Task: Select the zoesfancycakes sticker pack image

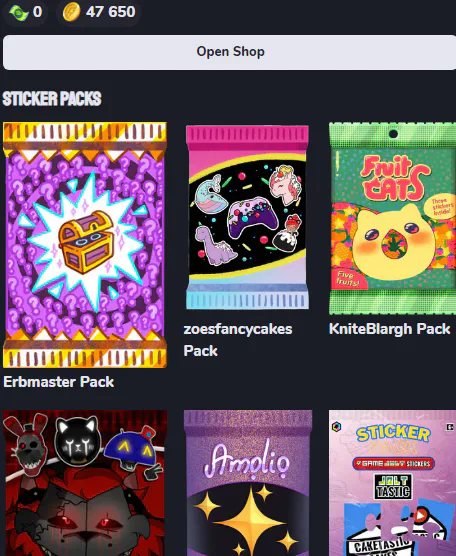Action: pos(247,217)
